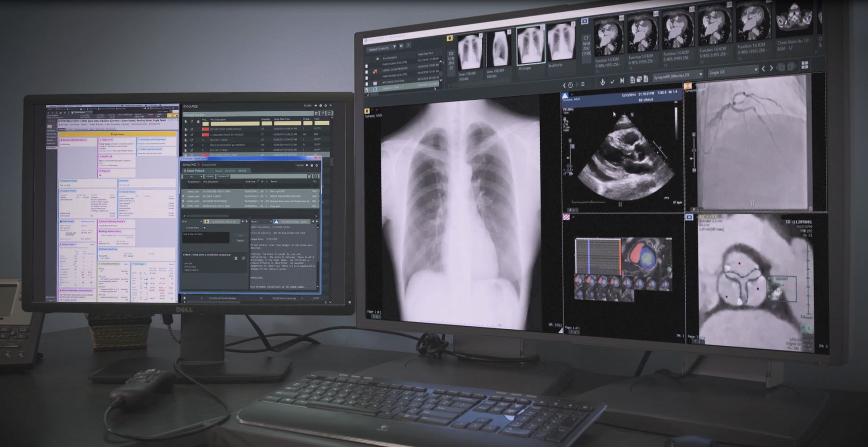
Task: Expand the Related Procedures dropdown
Action: [x=381, y=48]
